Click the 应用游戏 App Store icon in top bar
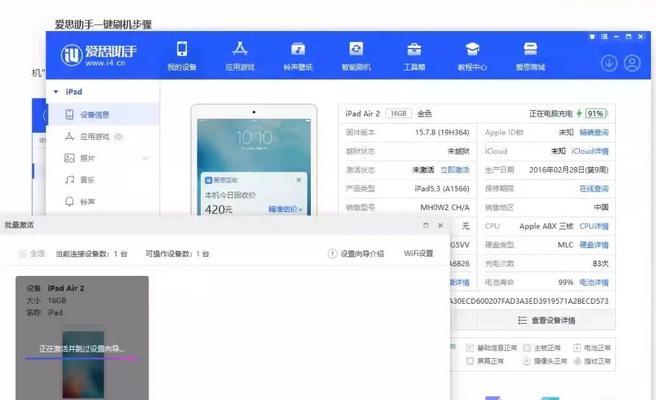Screen dimensions: 656x400 pos(240,49)
